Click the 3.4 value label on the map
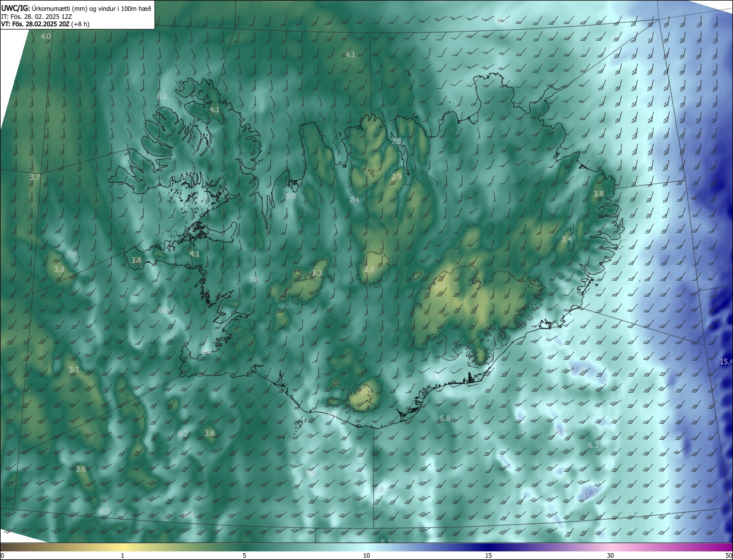Viewport: 733px width, 560px height. 566,239
